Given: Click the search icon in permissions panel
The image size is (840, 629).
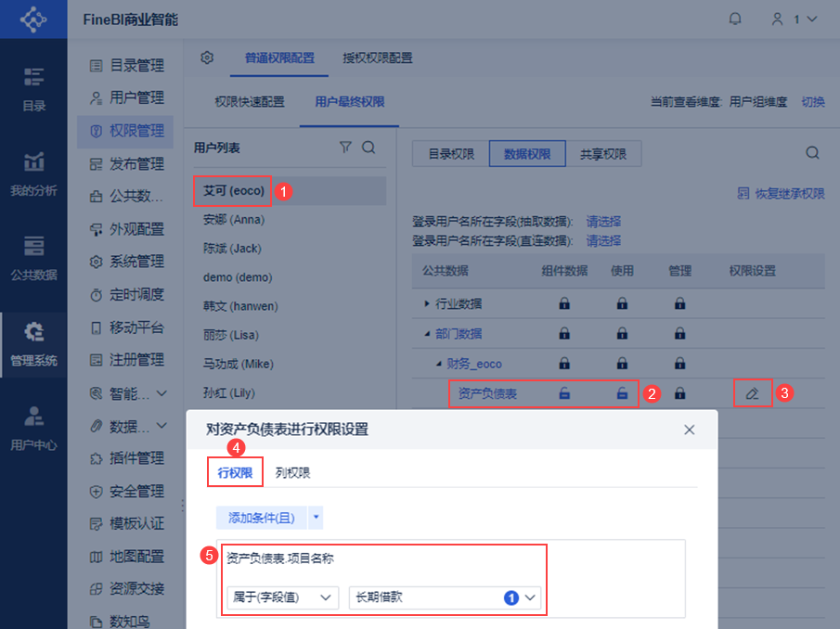Looking at the screenshot, I should [812, 153].
